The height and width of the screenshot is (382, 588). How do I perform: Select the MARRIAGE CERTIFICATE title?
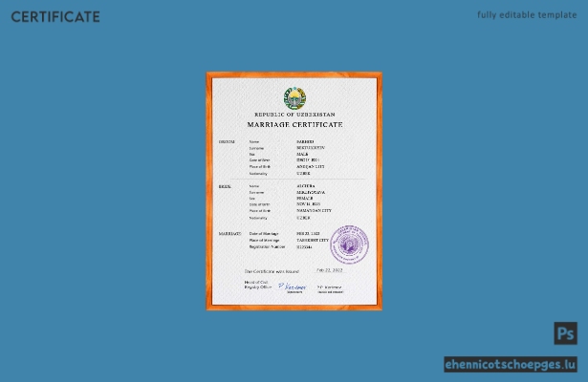coord(294,125)
